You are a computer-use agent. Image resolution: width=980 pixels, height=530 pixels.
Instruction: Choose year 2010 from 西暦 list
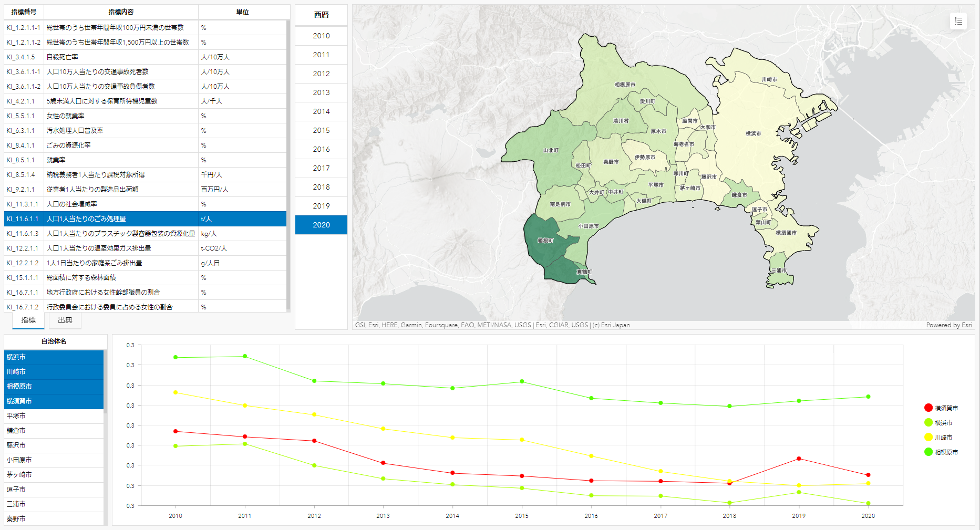click(321, 36)
